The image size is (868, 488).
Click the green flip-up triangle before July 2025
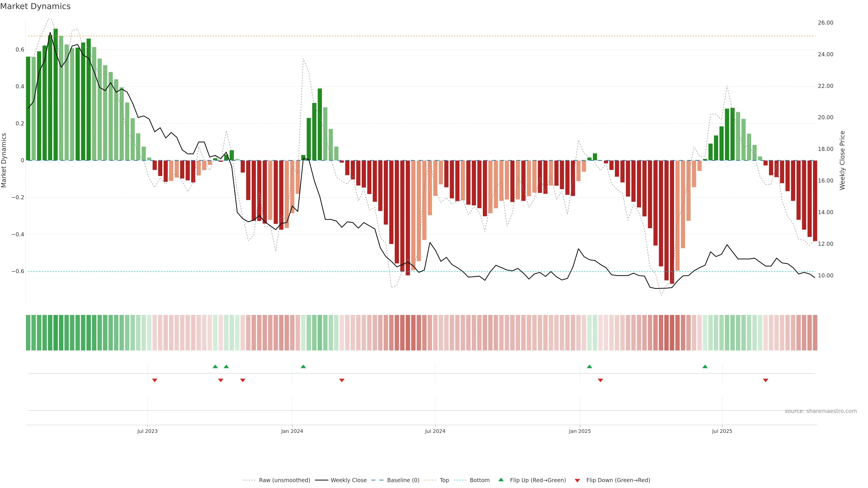tap(705, 366)
